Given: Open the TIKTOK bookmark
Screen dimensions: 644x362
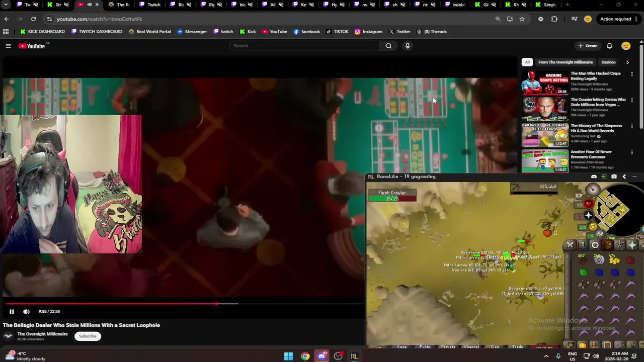Looking at the screenshot, I should coord(337,32).
